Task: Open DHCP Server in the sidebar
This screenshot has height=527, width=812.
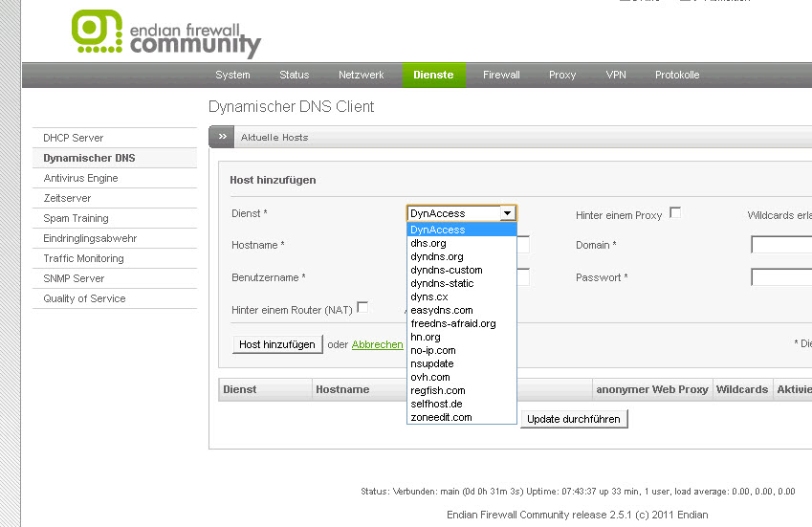Action: tap(74, 138)
